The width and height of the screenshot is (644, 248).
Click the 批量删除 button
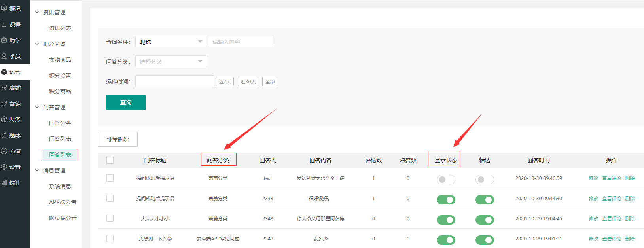(118, 140)
